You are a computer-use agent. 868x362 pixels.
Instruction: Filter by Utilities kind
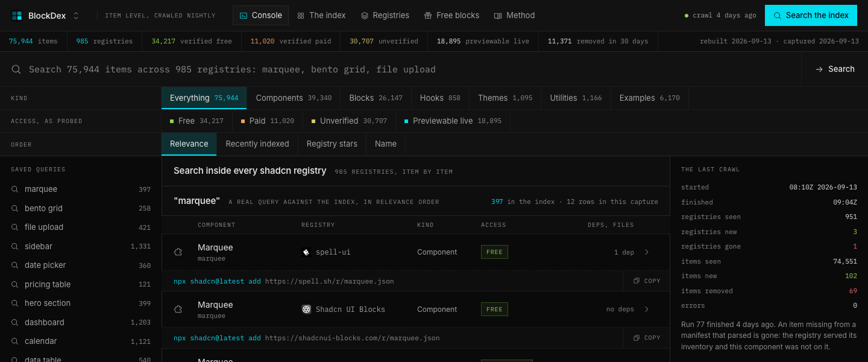tap(576, 98)
